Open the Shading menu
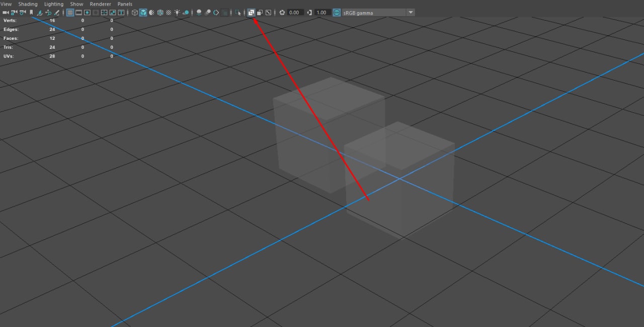644x327 pixels. tap(28, 4)
